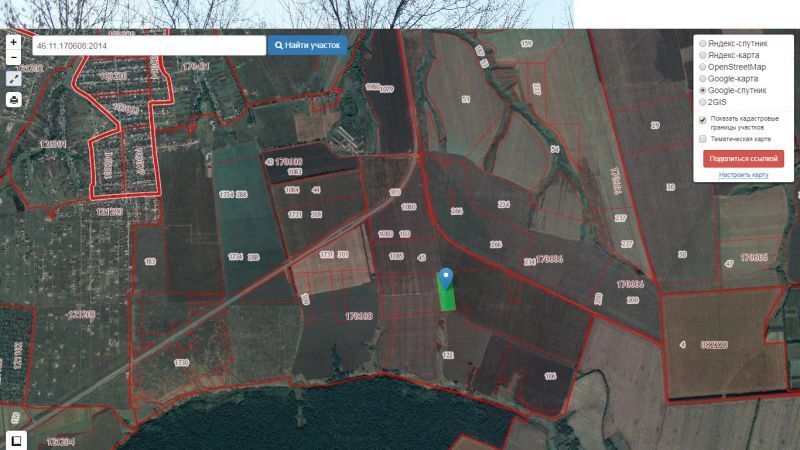Click the print map icon
800x450 pixels.
pyautogui.click(x=13, y=100)
